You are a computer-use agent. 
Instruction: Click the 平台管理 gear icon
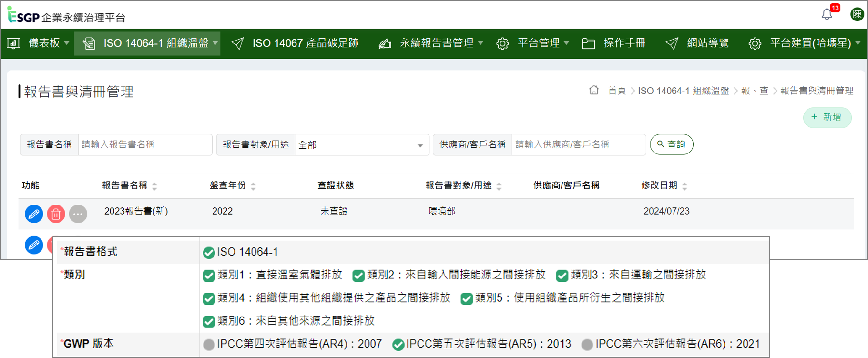502,43
